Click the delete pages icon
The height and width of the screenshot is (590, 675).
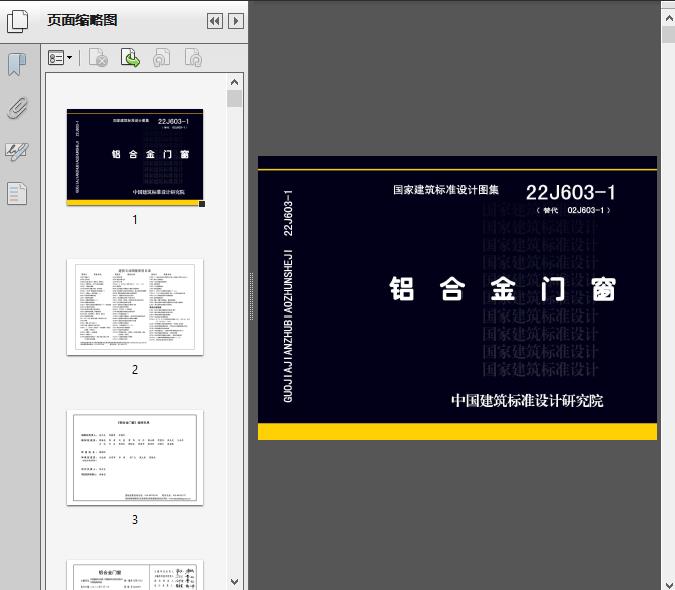coord(98,58)
